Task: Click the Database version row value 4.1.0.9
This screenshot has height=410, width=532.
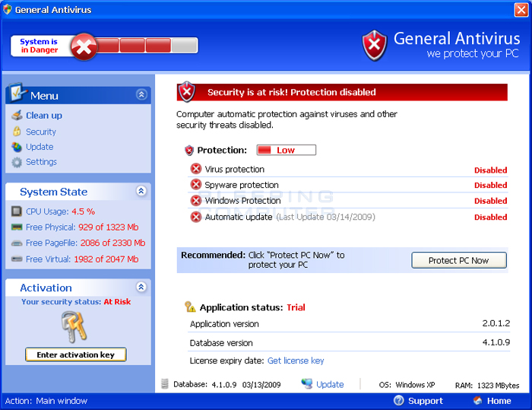Action: click(496, 342)
